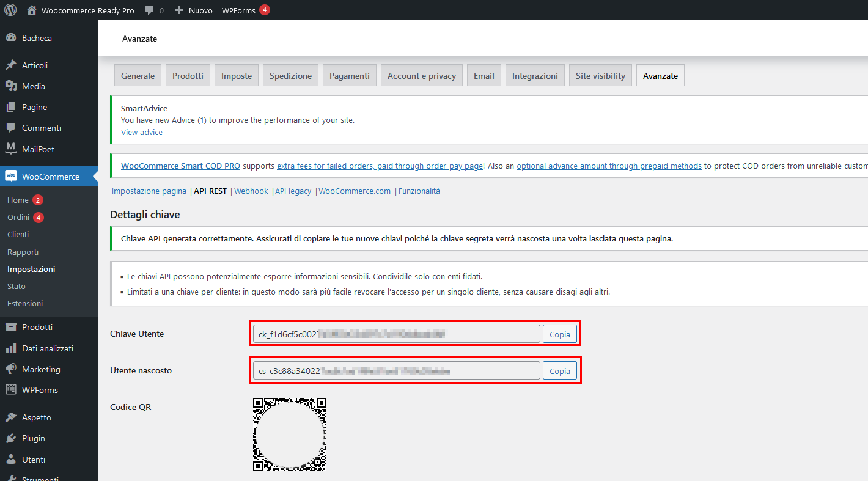Switch to the Account e privacy tab
The height and width of the screenshot is (481, 868).
coord(422,76)
